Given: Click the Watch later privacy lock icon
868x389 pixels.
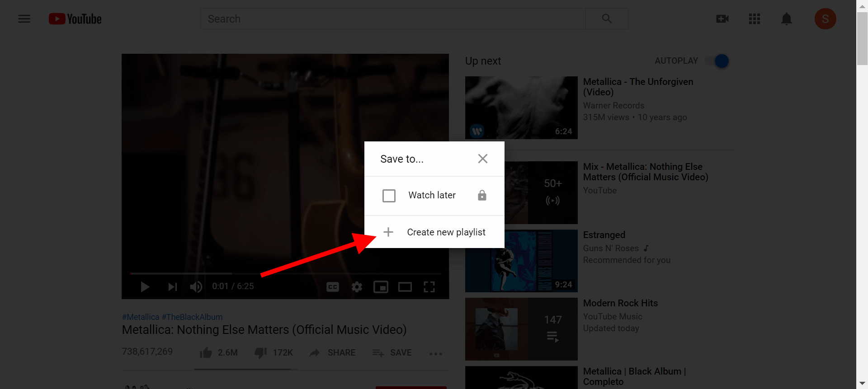Looking at the screenshot, I should click(x=482, y=195).
